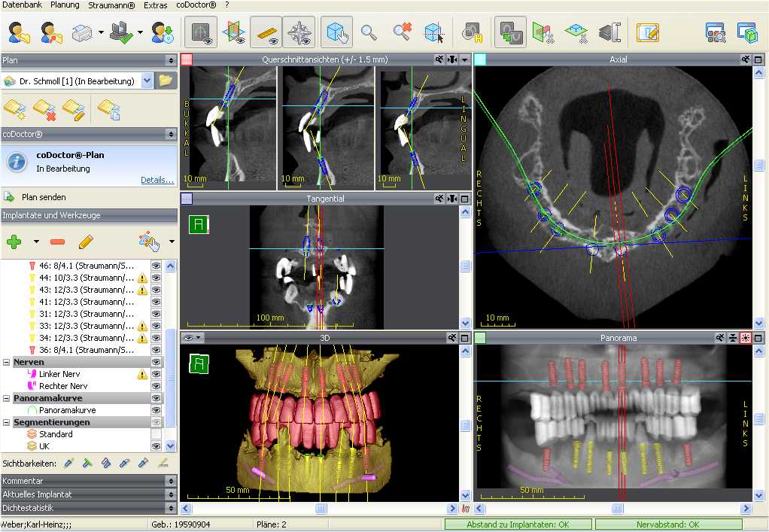Open the Extras menu
Image resolution: width=769 pixels, height=532 pixels.
click(x=156, y=5)
